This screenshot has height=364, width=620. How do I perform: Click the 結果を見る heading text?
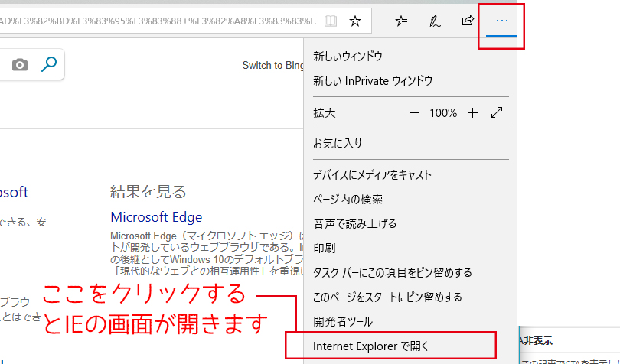click(148, 192)
